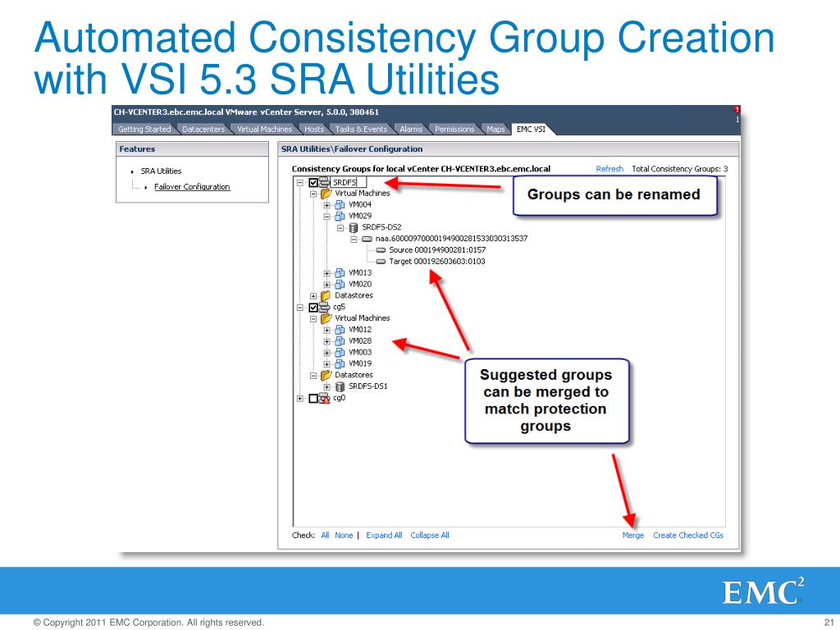This screenshot has width=840, height=630.
Task: Click the SRDFS-DS1 datastore icon
Action: [340, 386]
